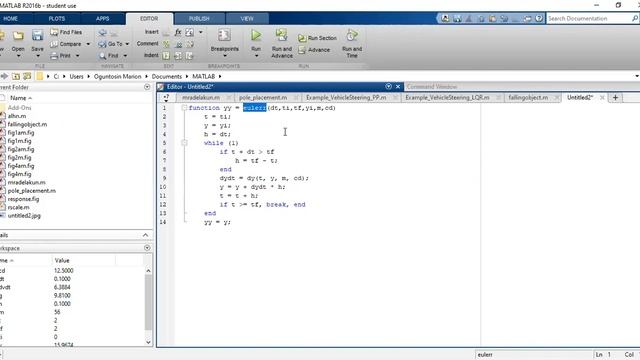Viewport: 640px width, 360px height.
Task: Collapse the function code fold at line 1
Action: (184, 108)
